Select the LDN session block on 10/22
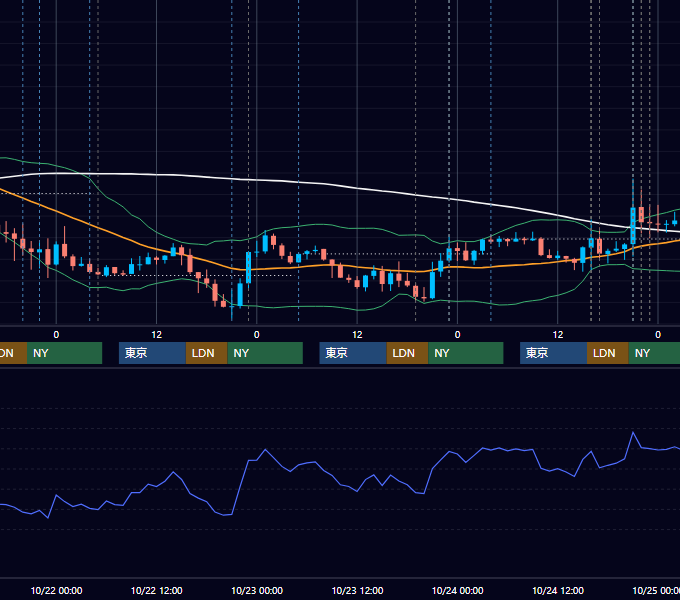Image resolution: width=680 pixels, height=600 pixels. coord(206,353)
